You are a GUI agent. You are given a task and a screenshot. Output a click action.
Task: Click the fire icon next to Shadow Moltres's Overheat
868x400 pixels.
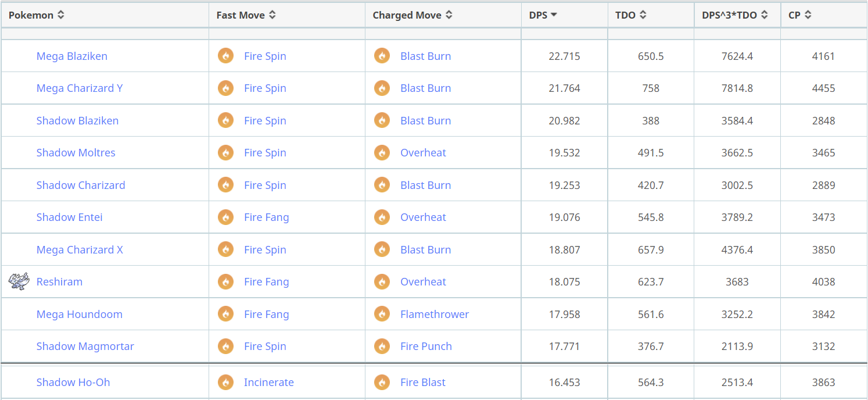pyautogui.click(x=382, y=152)
